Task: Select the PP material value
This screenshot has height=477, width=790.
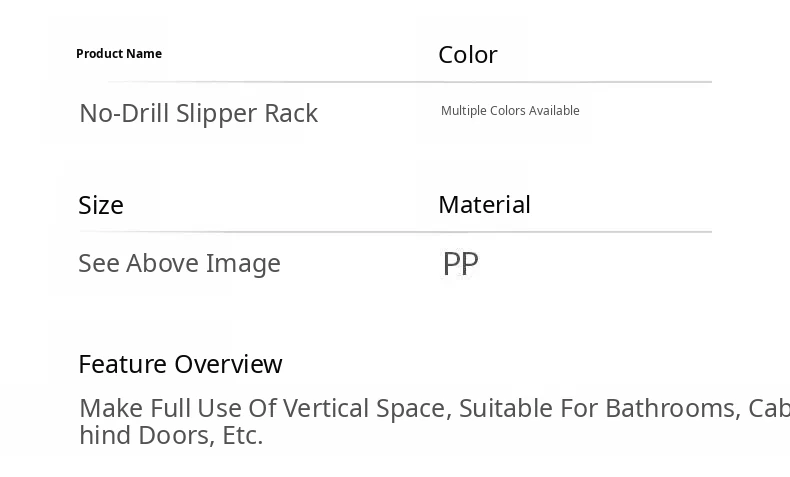Action: 460,264
